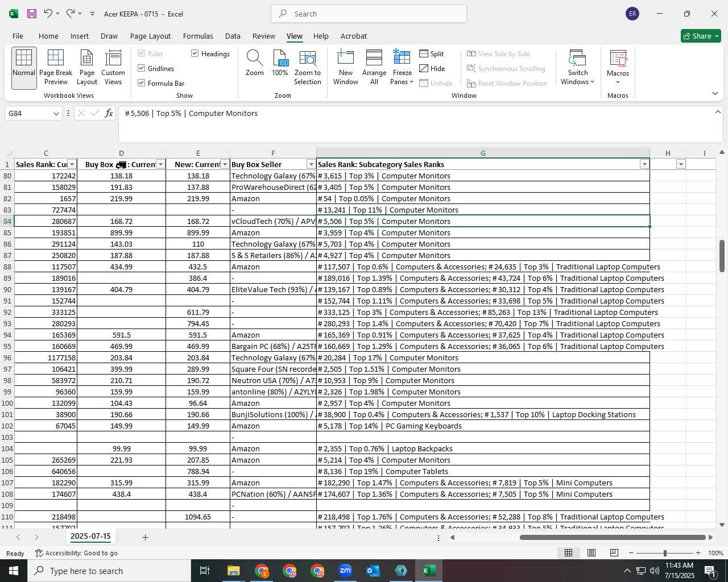
Task: Click the status bar zoom slider handle
Action: [665, 553]
